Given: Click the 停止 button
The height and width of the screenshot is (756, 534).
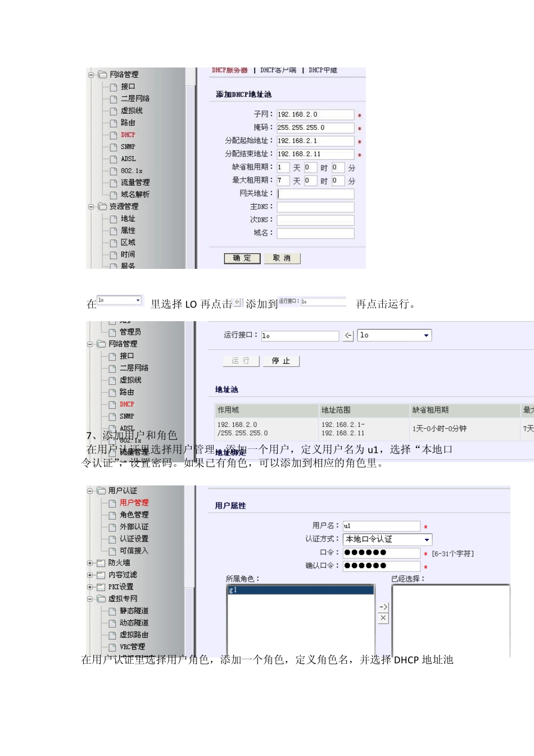Looking at the screenshot, I should pyautogui.click(x=281, y=361).
